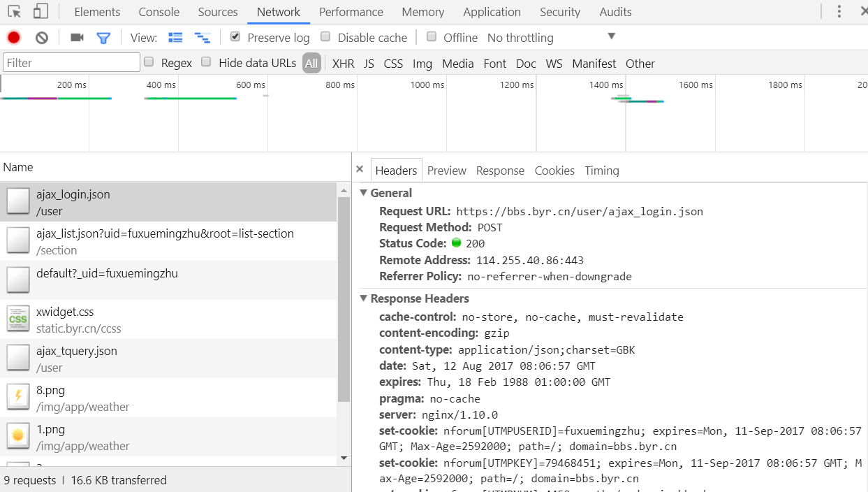Switch to large request rows view
The width and height of the screenshot is (868, 492).
[175, 38]
